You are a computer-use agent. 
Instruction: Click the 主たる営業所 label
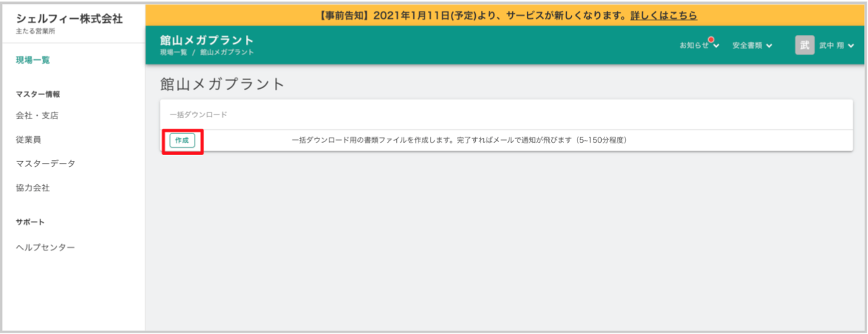click(36, 31)
